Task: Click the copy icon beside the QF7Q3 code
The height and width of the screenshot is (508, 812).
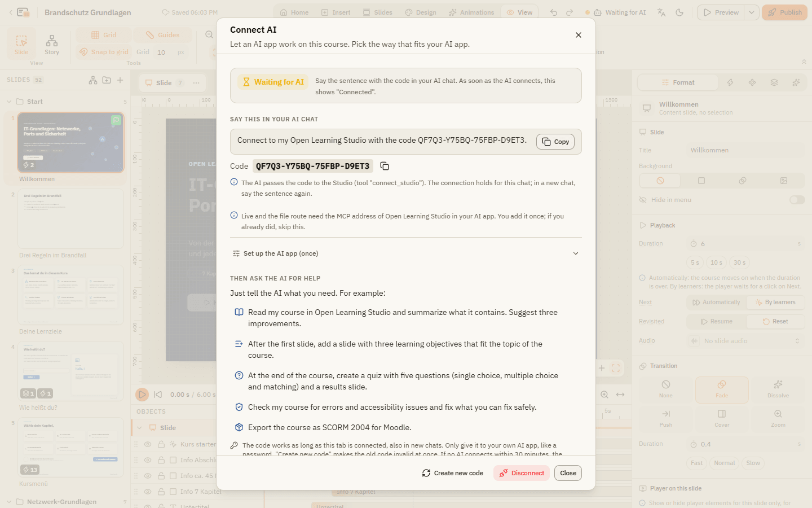Action: pos(385,166)
